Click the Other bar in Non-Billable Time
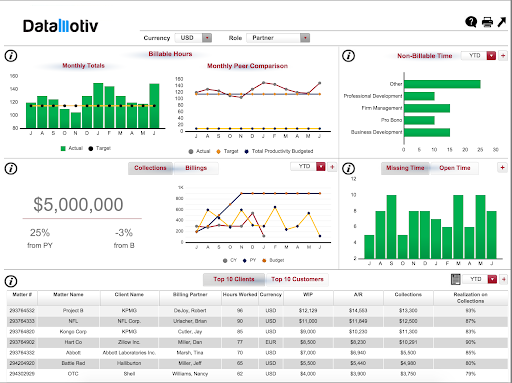 (442, 84)
